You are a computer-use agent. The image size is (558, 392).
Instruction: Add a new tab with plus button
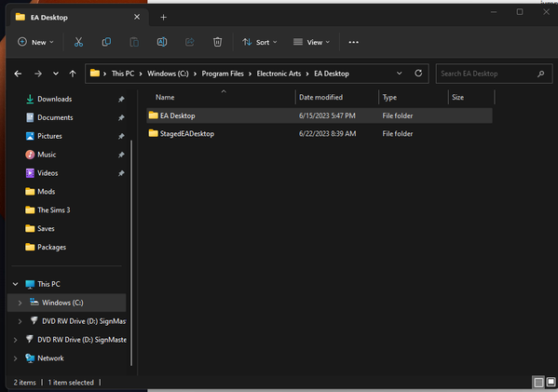click(163, 17)
